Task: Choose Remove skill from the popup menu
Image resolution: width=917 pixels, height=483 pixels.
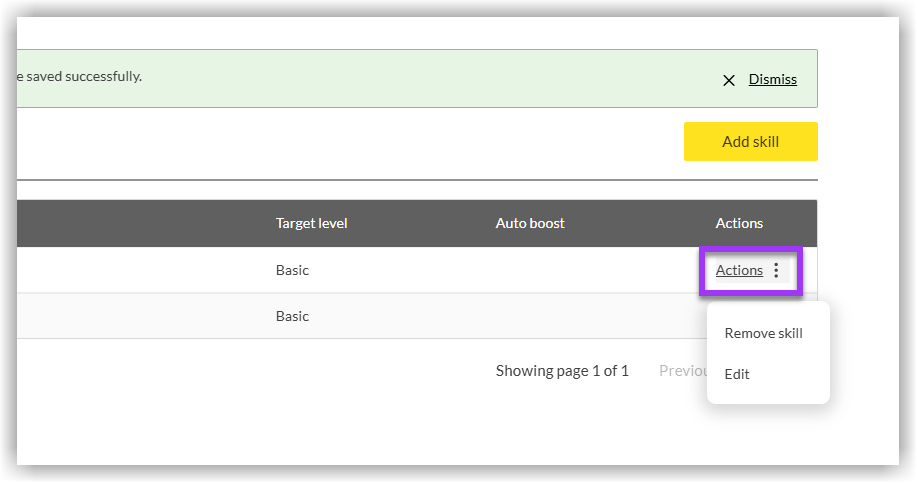Action: click(x=763, y=333)
